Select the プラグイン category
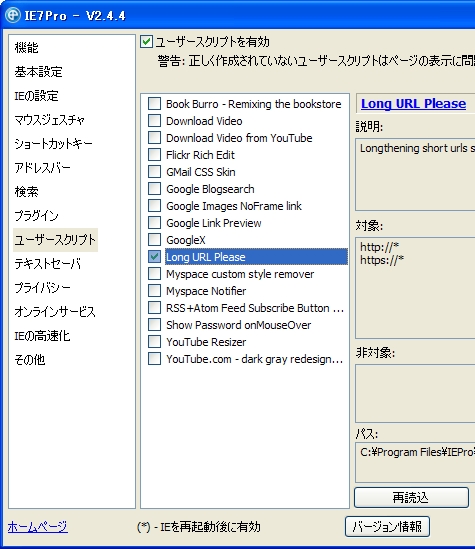Viewport: 475px width, 549px height. tap(36, 216)
